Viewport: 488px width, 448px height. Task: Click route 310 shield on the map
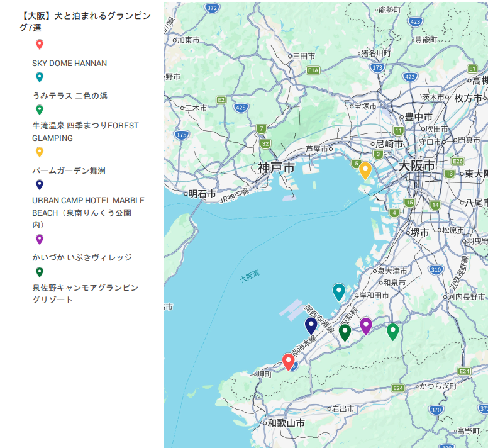click(436, 269)
